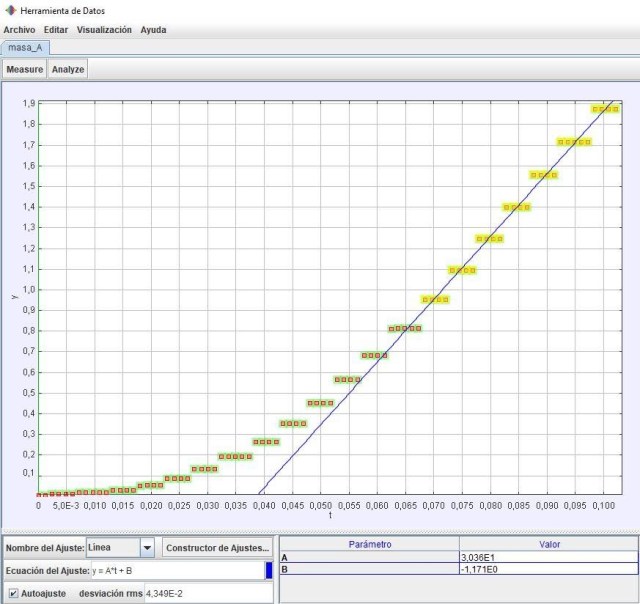The image size is (640, 604).
Task: Click the Analyze button
Action: [68, 70]
